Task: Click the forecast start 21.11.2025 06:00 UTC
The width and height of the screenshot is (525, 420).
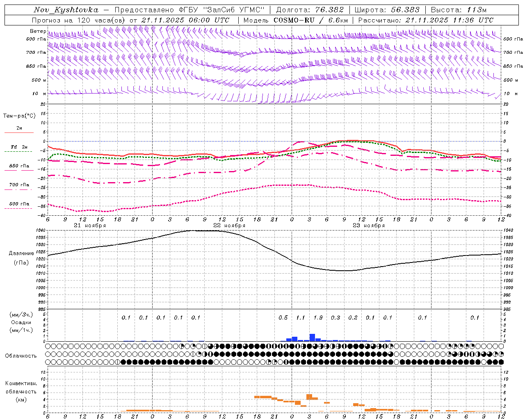Action: tap(185, 20)
